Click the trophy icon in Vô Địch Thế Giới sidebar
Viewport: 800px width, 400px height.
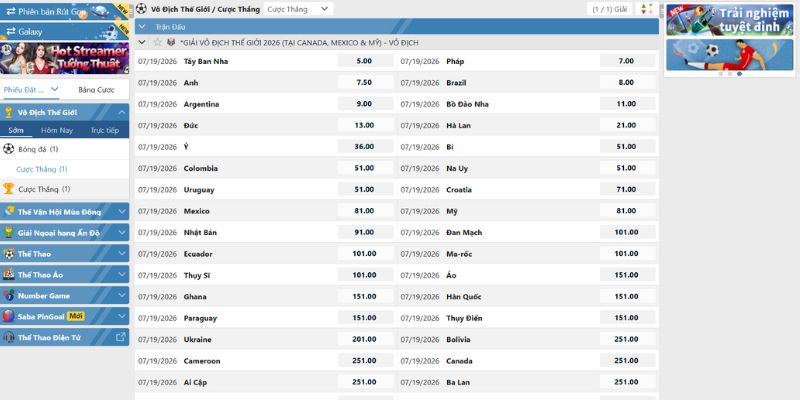coord(8,112)
